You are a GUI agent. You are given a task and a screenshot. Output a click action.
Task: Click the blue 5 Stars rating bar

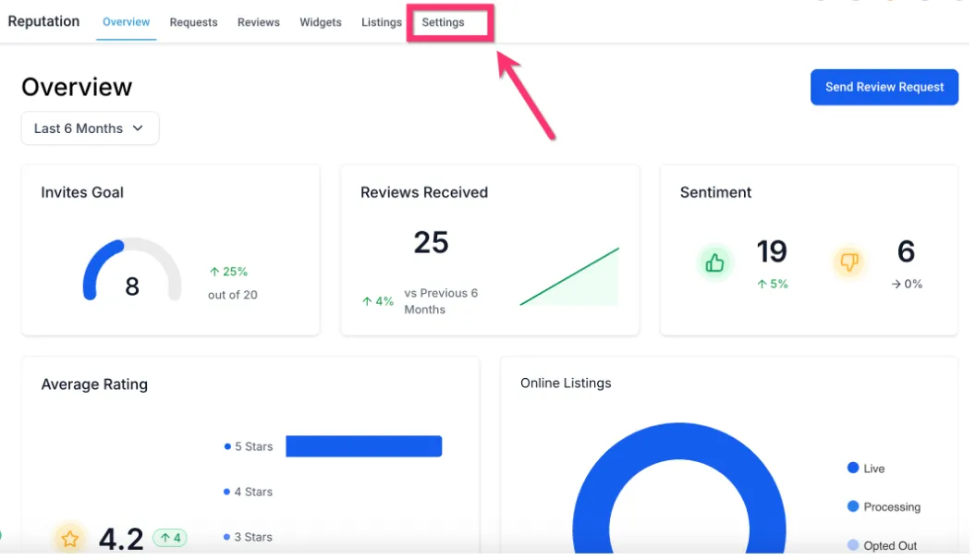click(364, 446)
